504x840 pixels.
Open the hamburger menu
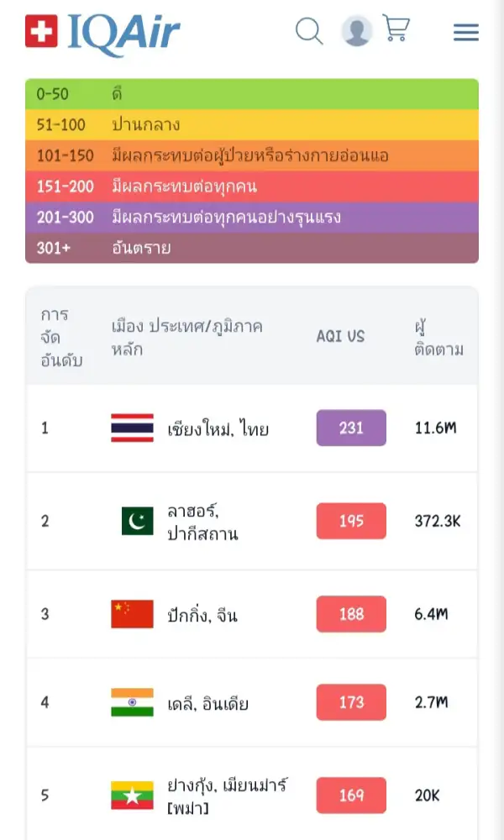(465, 32)
